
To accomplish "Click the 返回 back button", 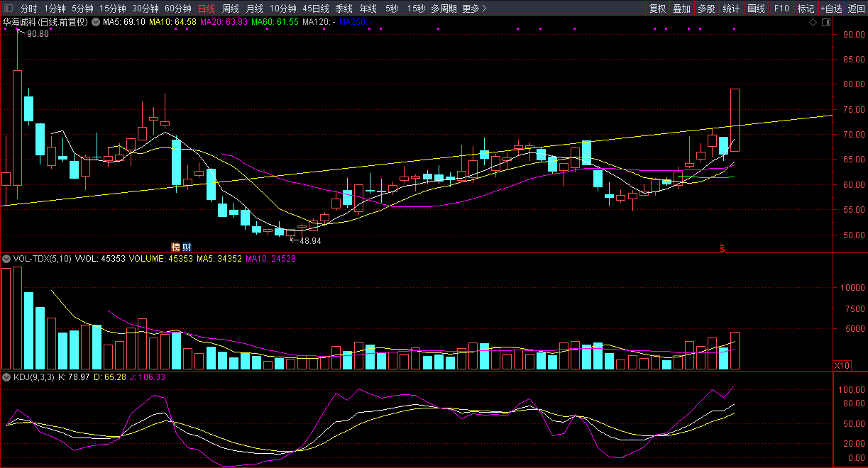I will click(x=857, y=9).
